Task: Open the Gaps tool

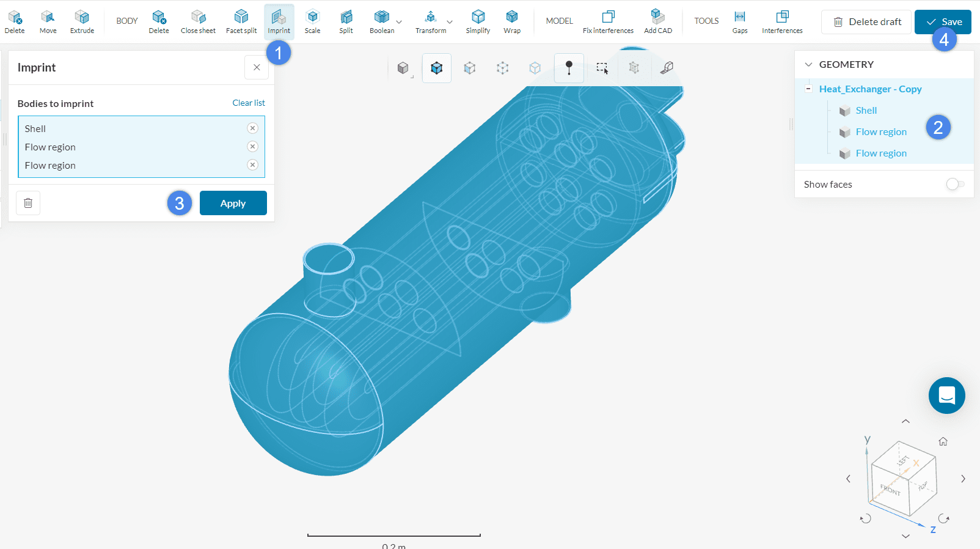Action: 740,21
